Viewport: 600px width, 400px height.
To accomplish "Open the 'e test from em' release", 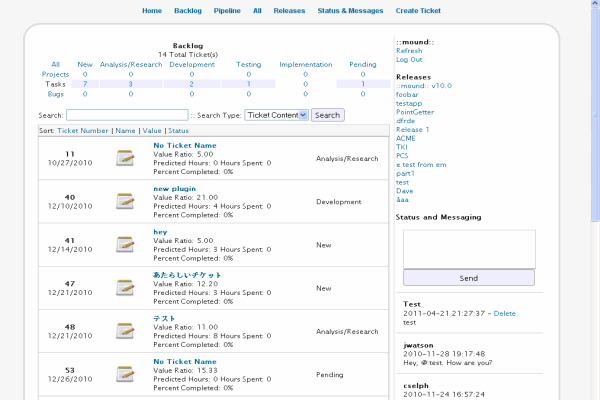I will [421, 165].
